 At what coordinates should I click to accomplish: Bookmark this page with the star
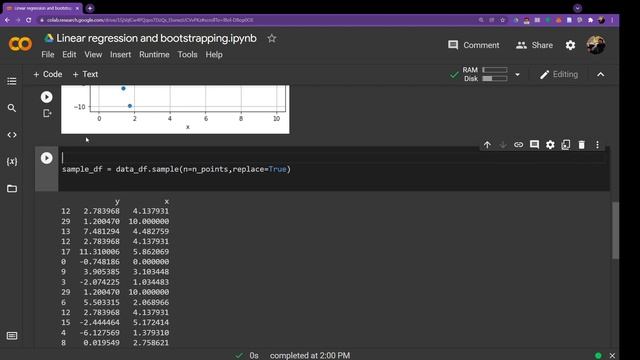tap(502, 20)
